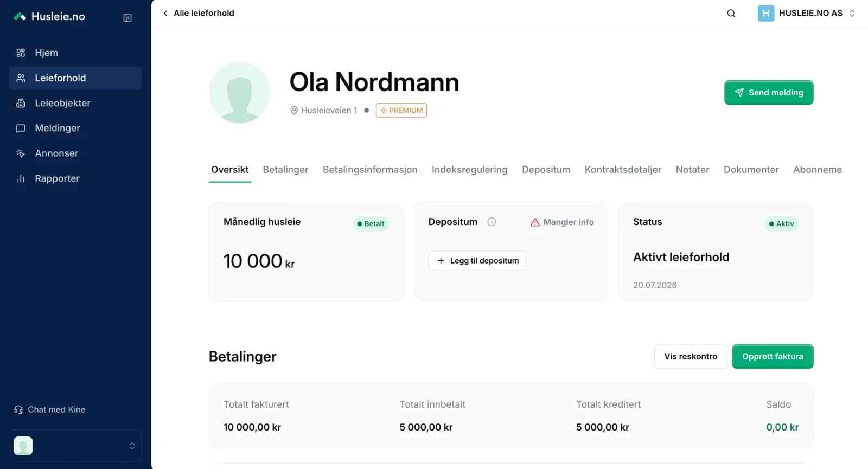Open the Indeksregulering tab
This screenshot has width=868, height=469.
(470, 170)
